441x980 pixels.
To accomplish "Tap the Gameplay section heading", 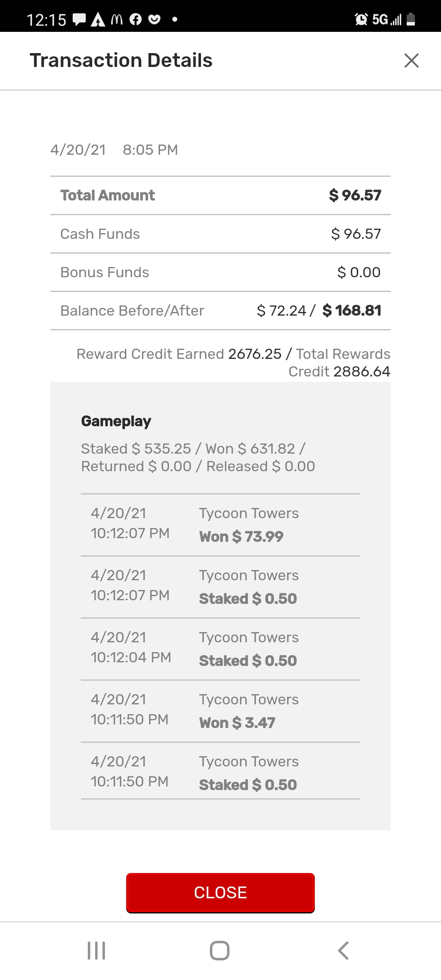I will click(x=116, y=421).
